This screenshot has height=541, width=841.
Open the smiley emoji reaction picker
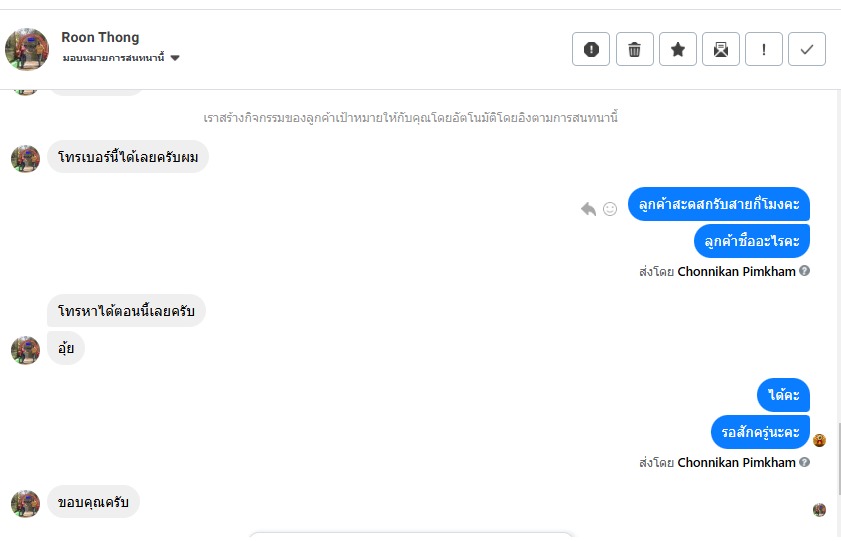click(x=610, y=208)
